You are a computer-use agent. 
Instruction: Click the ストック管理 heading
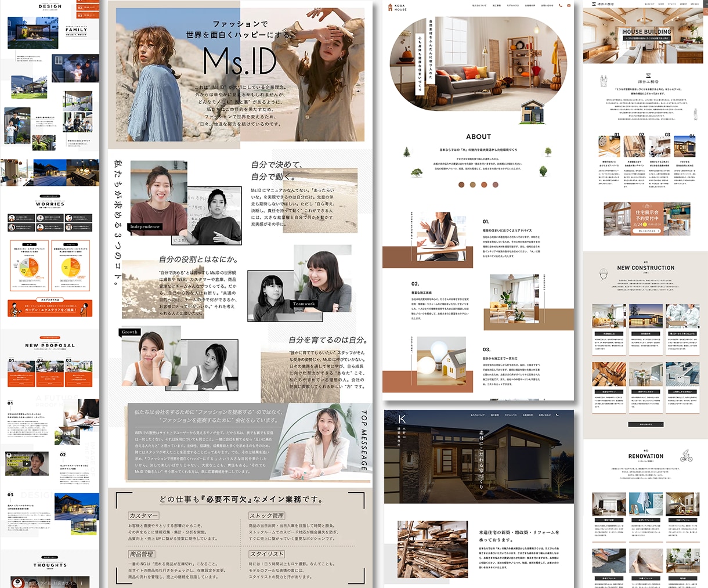266,515
